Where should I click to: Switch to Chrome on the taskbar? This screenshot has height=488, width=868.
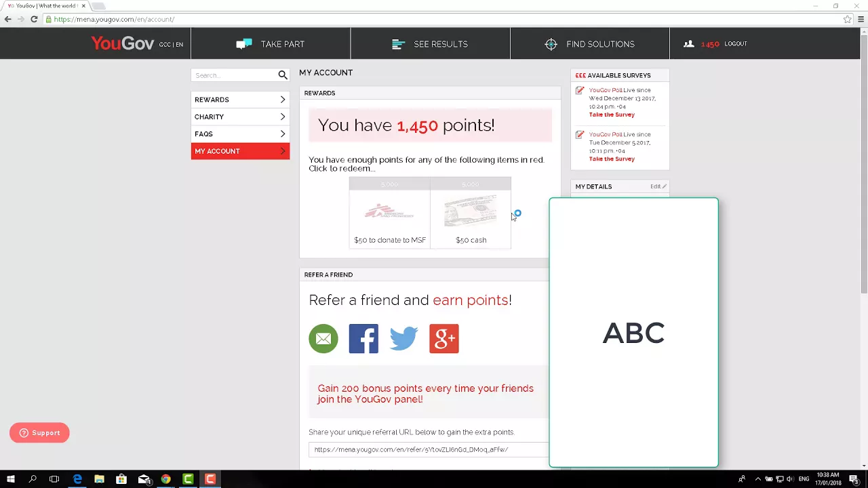click(165, 479)
